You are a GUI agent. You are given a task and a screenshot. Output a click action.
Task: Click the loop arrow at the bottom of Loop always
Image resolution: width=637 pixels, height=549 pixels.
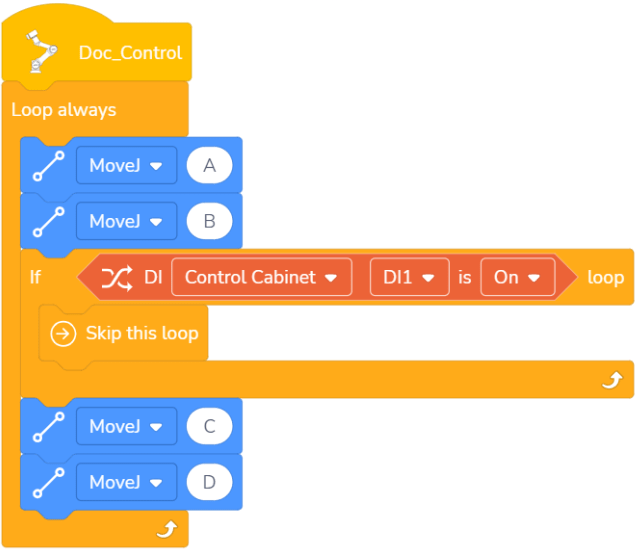click(x=166, y=529)
